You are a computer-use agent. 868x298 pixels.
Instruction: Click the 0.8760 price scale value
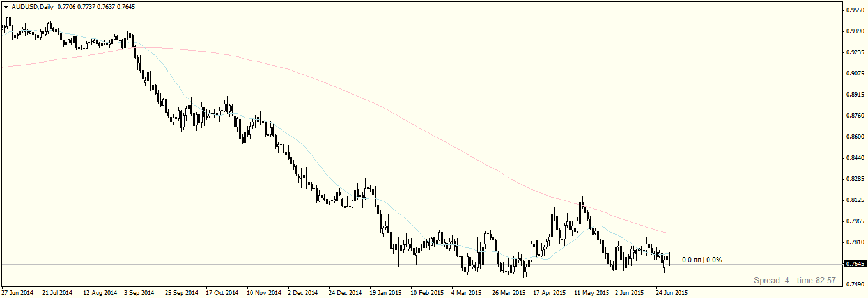(855, 116)
